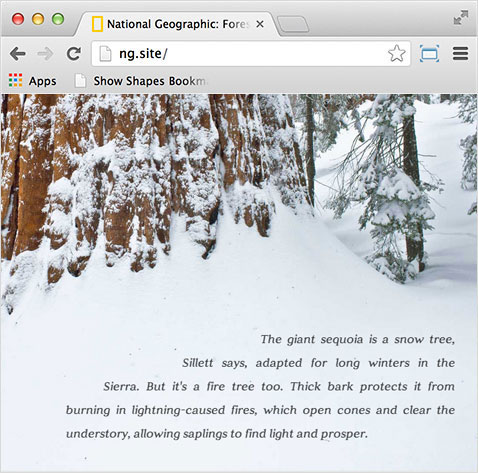
Task: Click the Show Shapes Bookmarklet bookmark
Action: [141, 81]
